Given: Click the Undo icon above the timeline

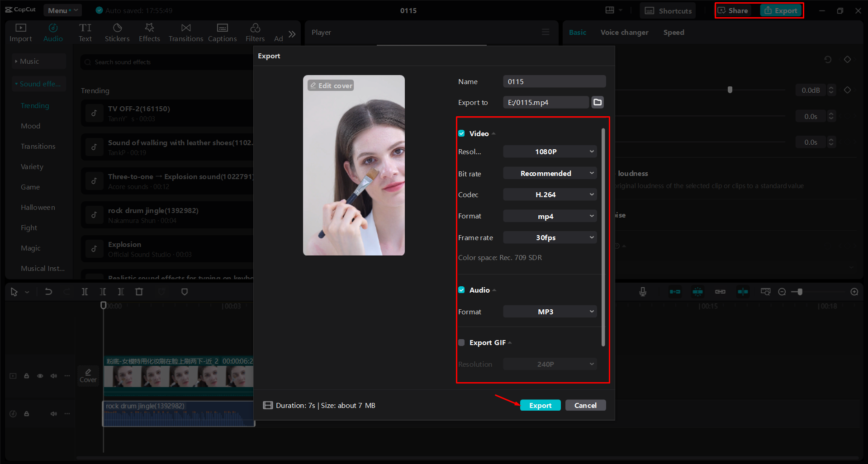Looking at the screenshot, I should coord(48,292).
